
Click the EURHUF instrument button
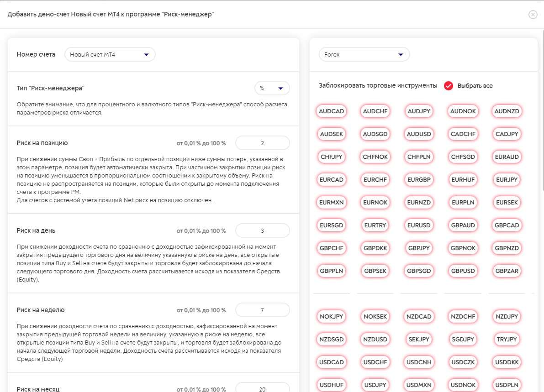tap(463, 180)
